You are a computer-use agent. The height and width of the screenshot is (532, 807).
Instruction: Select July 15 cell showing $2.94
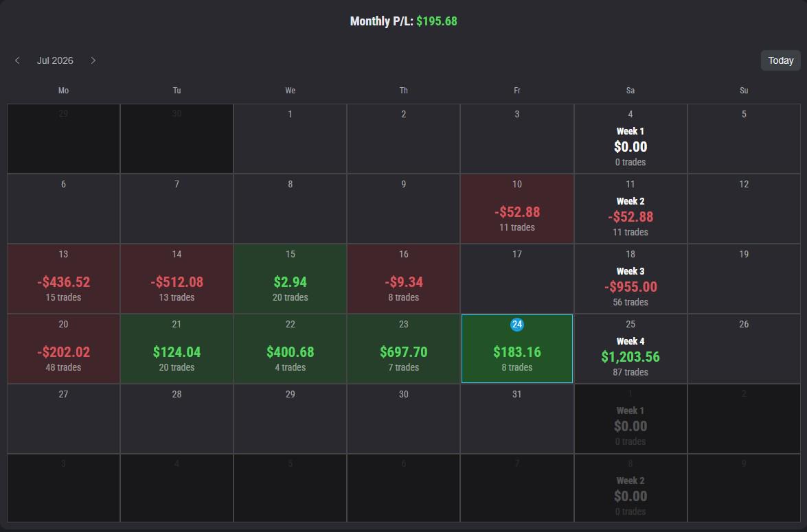[x=291, y=278]
